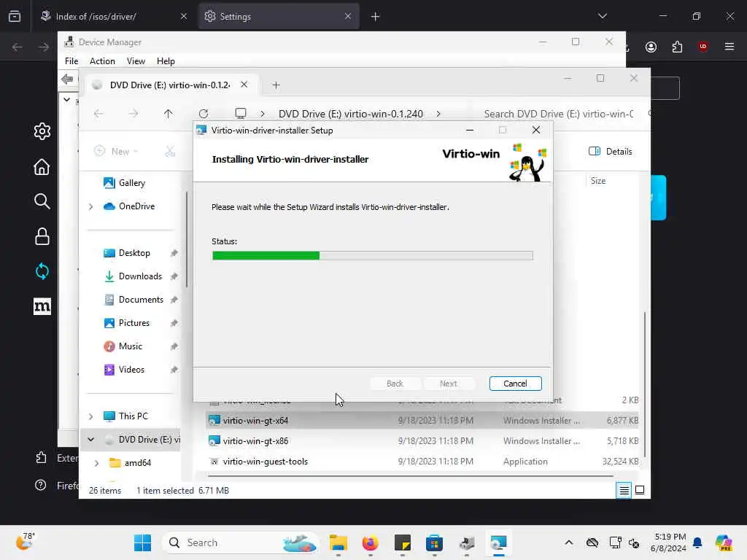Open File menu in Device Manager

(x=71, y=61)
